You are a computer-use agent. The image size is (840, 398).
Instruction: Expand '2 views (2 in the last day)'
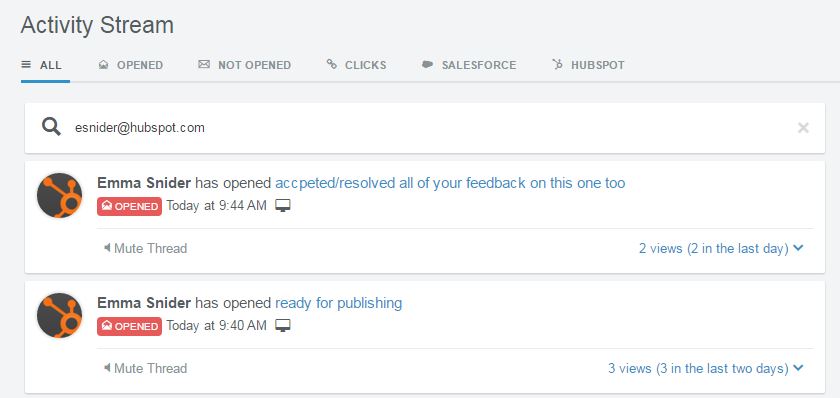[722, 249]
